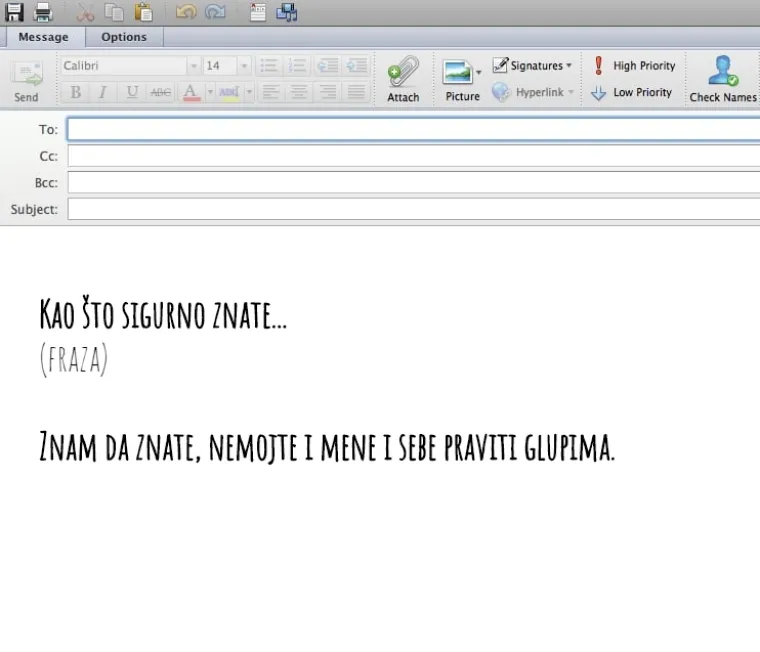Click the Media Browser icon in top toolbar
The image size is (760, 652).
tap(287, 12)
